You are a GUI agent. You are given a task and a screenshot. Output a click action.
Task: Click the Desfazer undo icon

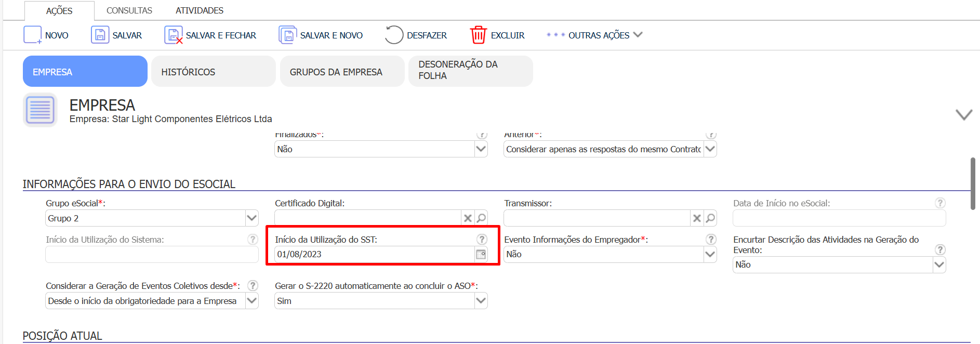[x=394, y=35]
